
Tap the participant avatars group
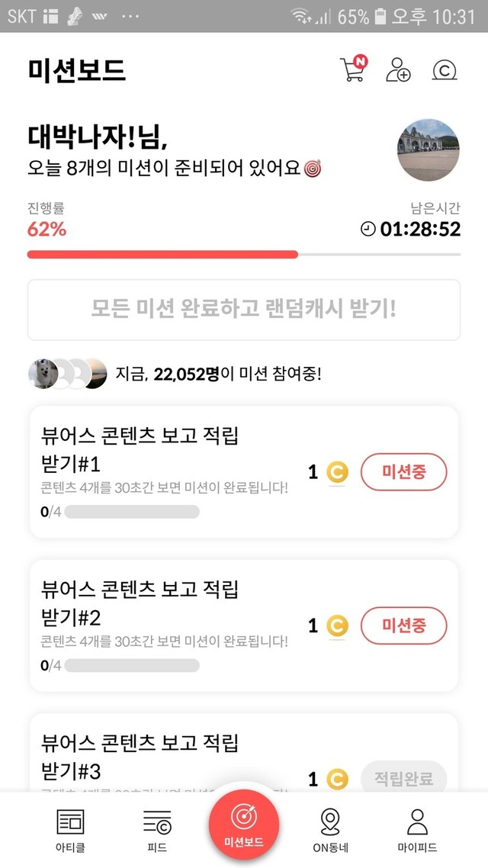coord(67,374)
